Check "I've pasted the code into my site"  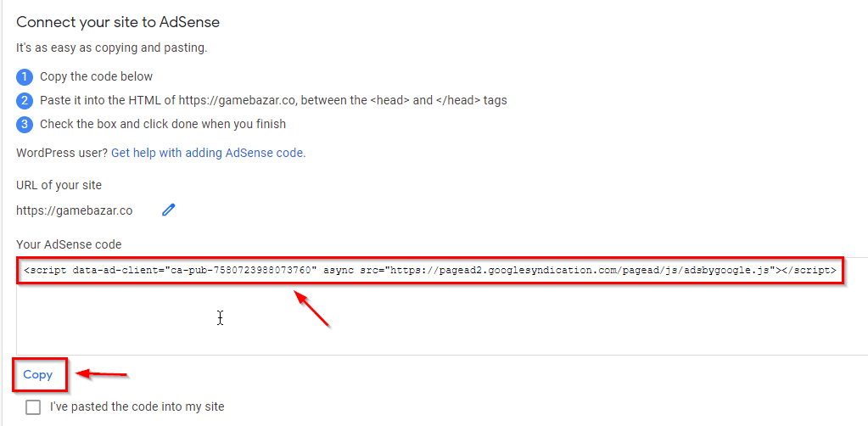(x=33, y=407)
